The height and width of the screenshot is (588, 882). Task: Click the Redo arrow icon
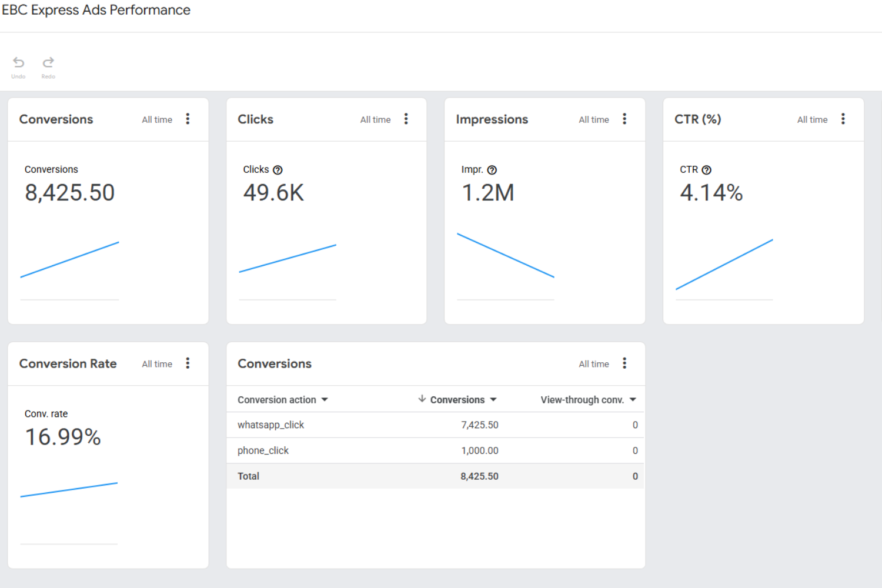click(x=48, y=62)
